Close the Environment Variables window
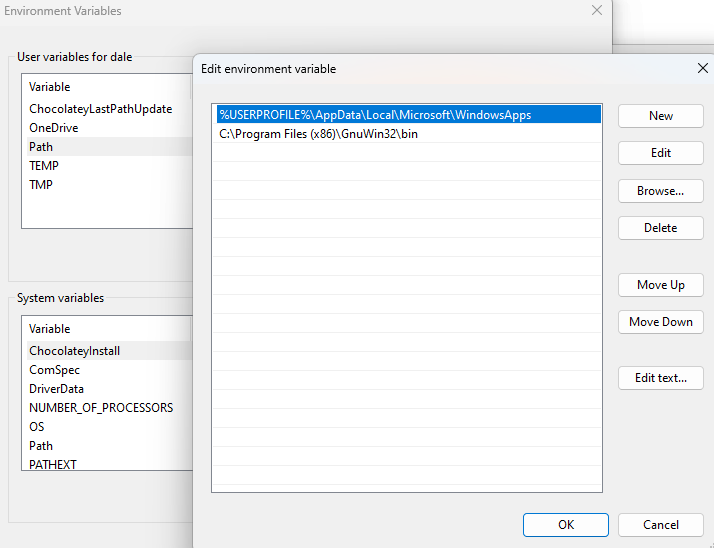The height and width of the screenshot is (548, 714). coord(597,10)
